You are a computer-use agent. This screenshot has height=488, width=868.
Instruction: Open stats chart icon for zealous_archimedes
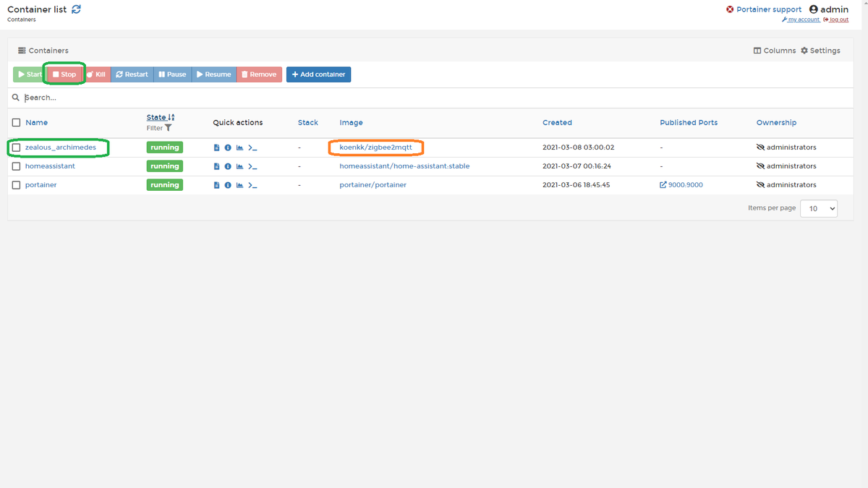pyautogui.click(x=239, y=147)
